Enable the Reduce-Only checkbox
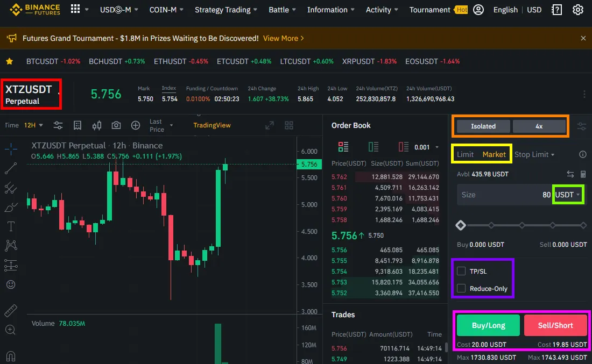Screen dimensions: 592x364 pyautogui.click(x=461, y=288)
